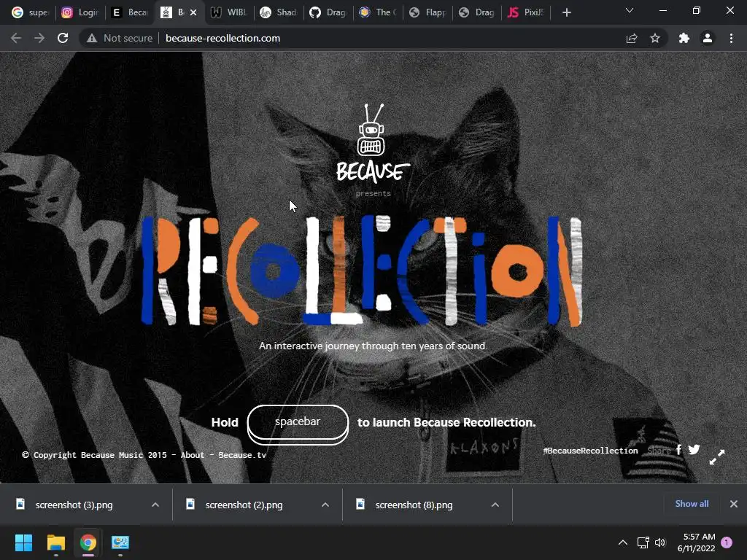Expand options for screenshot (8).png
Screen dimensions: 747x560
495,505
